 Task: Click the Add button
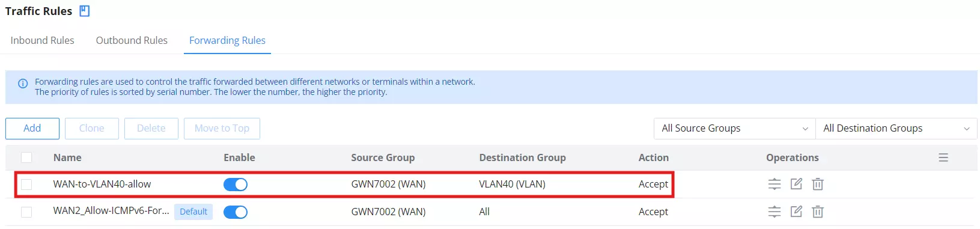click(32, 128)
